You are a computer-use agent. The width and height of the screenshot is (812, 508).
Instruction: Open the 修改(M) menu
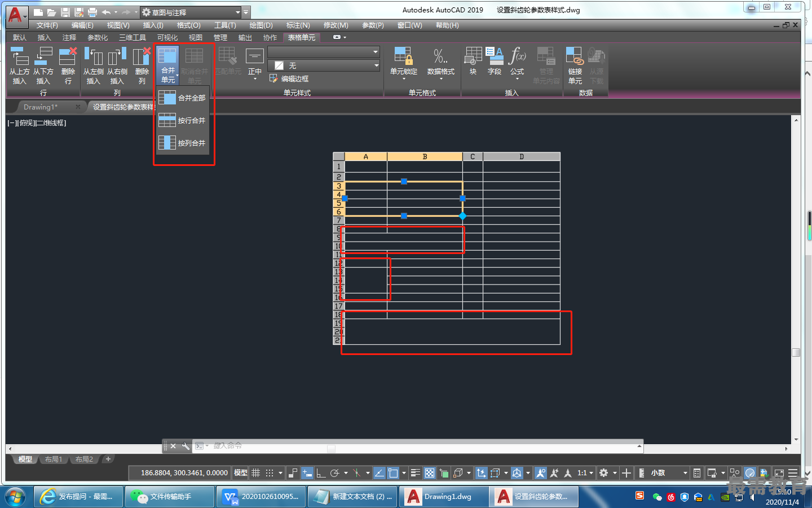coord(336,25)
